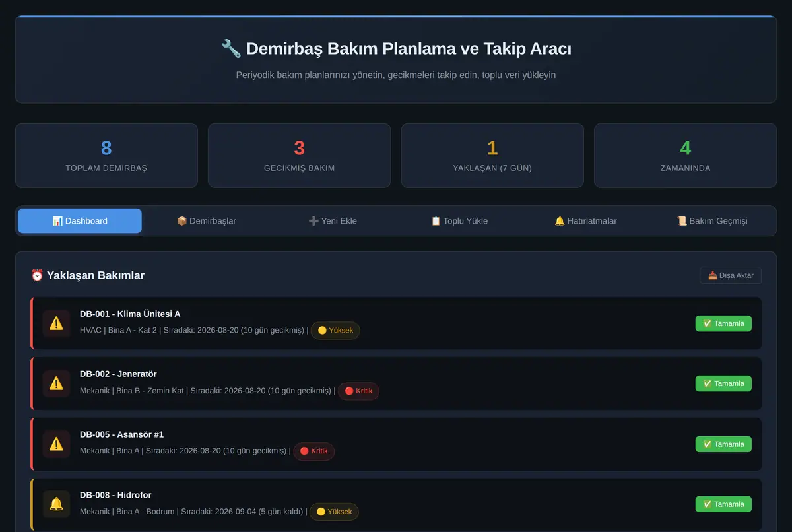This screenshot has width=792, height=532.
Task: Click the DB-005 - Asansör #1 title
Action: [x=121, y=434]
